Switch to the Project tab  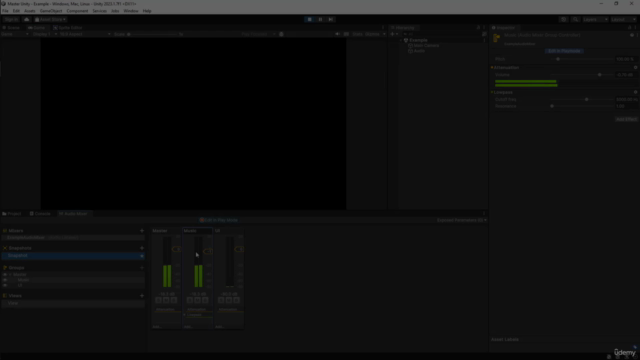point(12,213)
